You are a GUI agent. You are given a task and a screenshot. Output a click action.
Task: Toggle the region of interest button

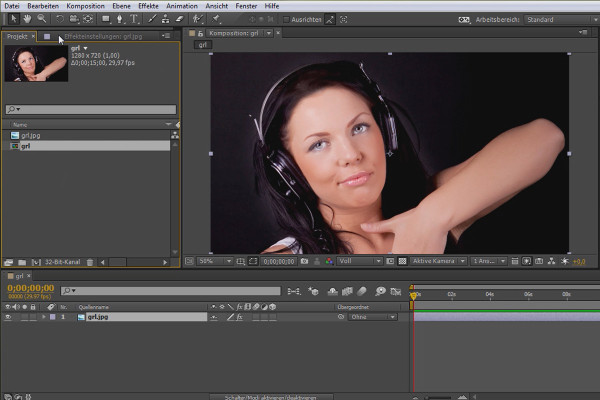tap(253, 261)
